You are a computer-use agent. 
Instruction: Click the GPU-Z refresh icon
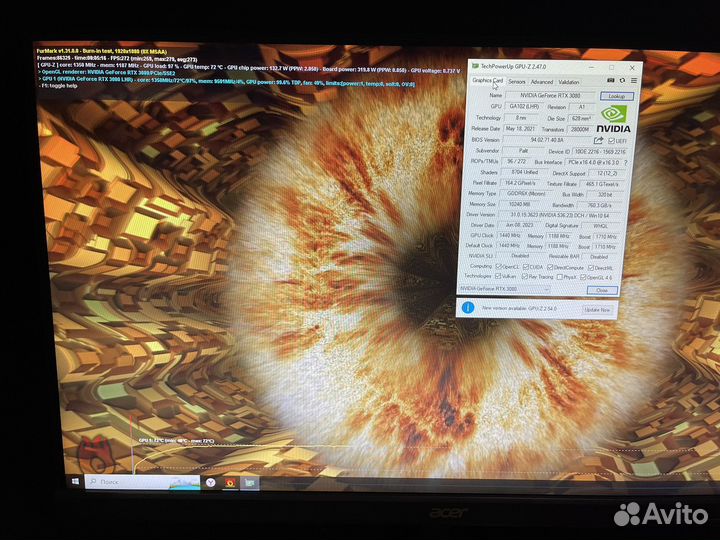(623, 80)
